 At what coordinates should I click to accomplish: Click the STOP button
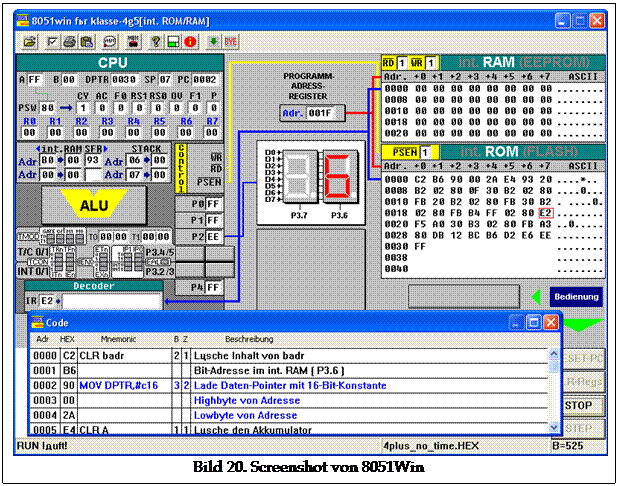click(582, 406)
